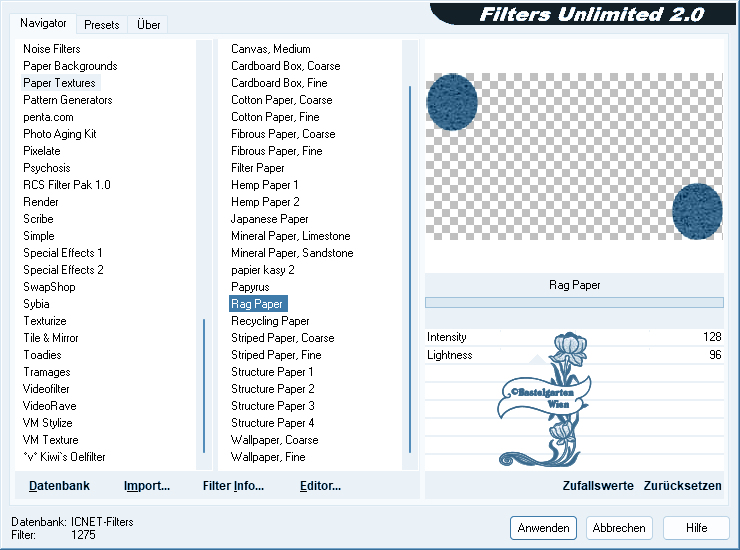Select Psychosis category
Screen dimensions: 740x550
click(x=47, y=168)
